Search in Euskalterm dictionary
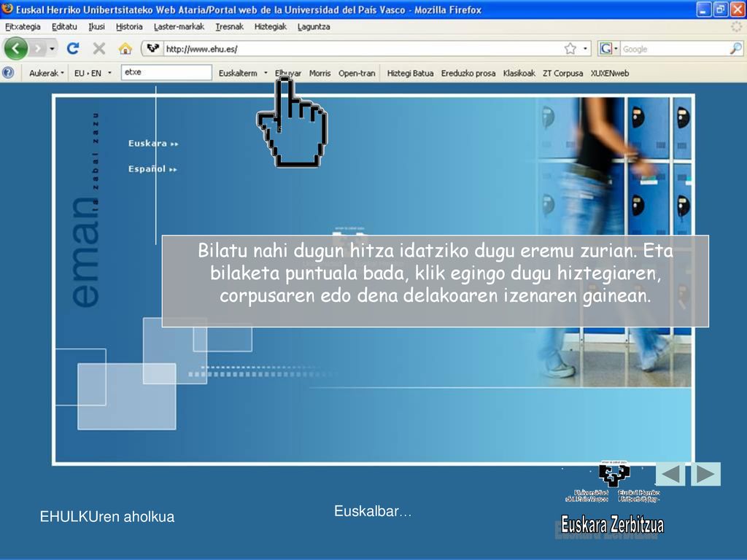Viewport: 747px width, 560px height. pyautogui.click(x=238, y=73)
